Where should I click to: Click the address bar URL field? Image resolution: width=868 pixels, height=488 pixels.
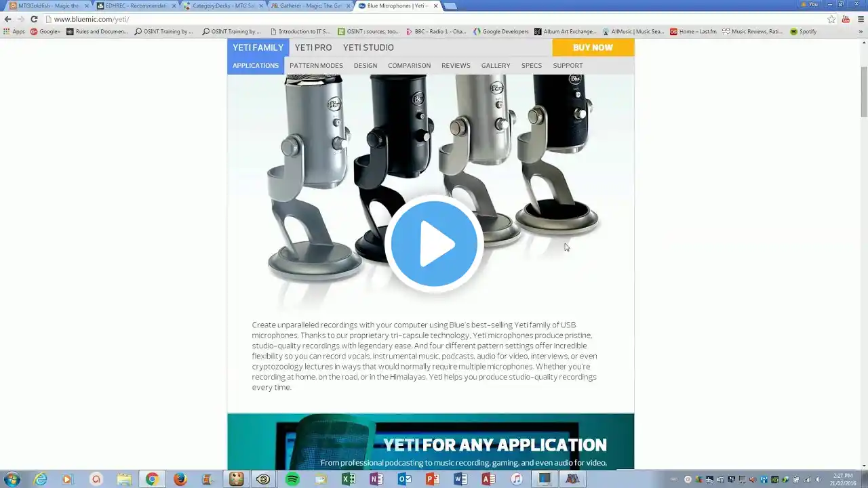pyautogui.click(x=434, y=19)
